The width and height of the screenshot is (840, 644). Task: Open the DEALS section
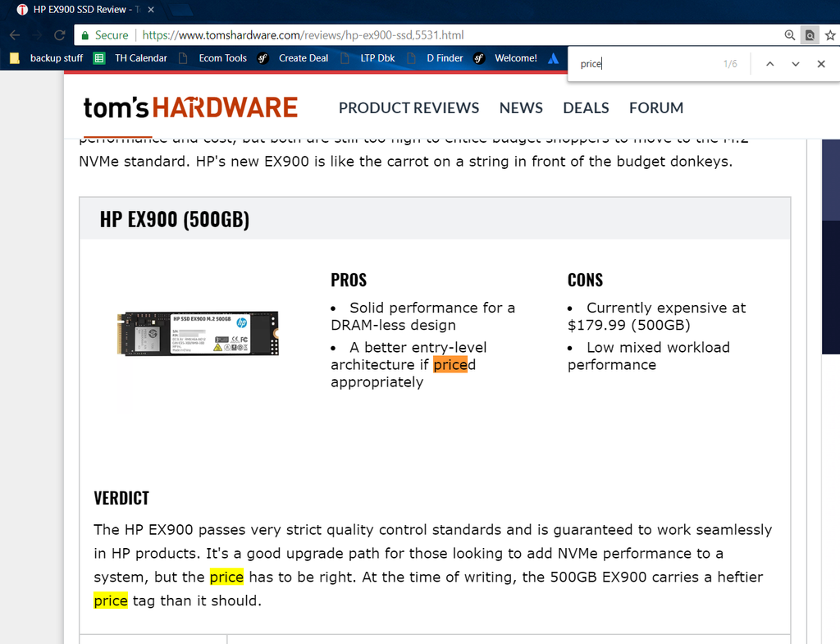(586, 107)
